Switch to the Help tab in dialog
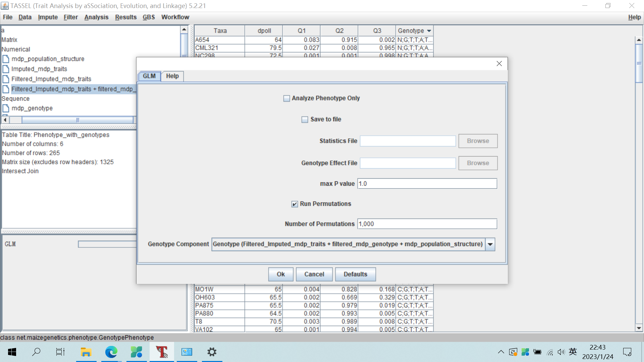Image resolution: width=644 pixels, height=362 pixels. click(x=172, y=76)
